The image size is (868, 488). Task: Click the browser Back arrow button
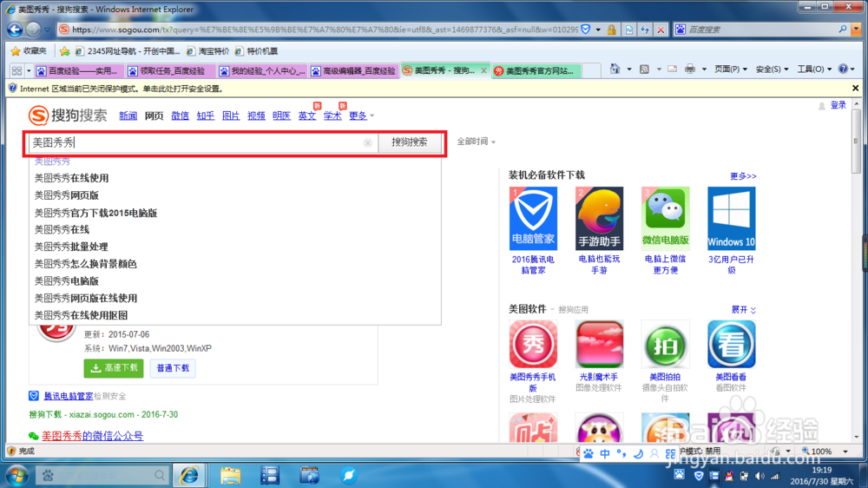click(x=15, y=30)
